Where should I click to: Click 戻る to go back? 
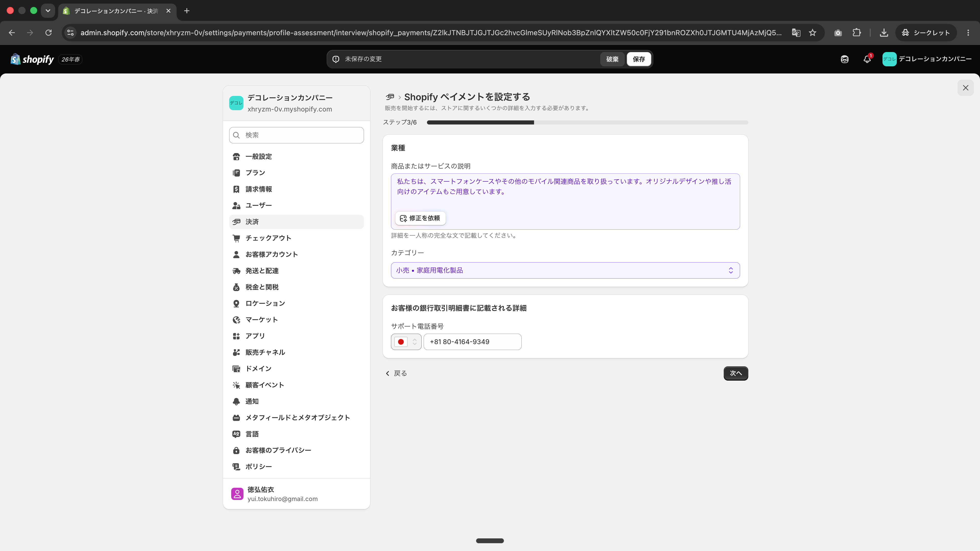click(x=396, y=373)
